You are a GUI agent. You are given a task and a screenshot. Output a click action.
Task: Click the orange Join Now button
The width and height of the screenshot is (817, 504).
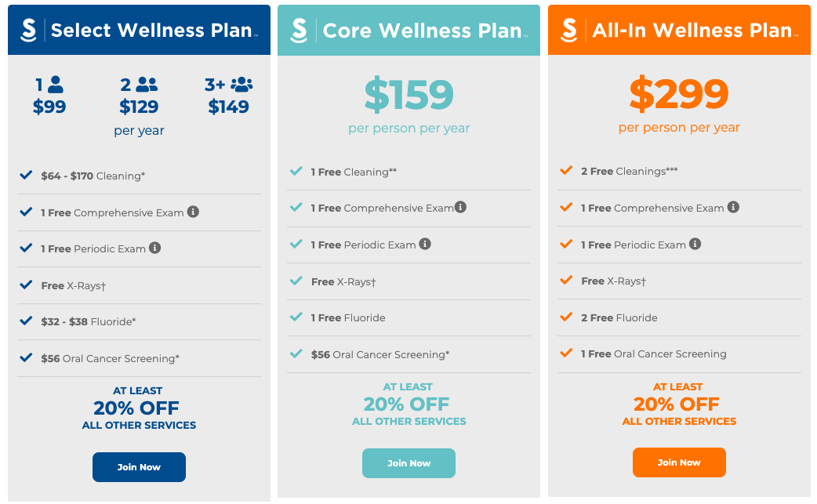click(x=679, y=462)
